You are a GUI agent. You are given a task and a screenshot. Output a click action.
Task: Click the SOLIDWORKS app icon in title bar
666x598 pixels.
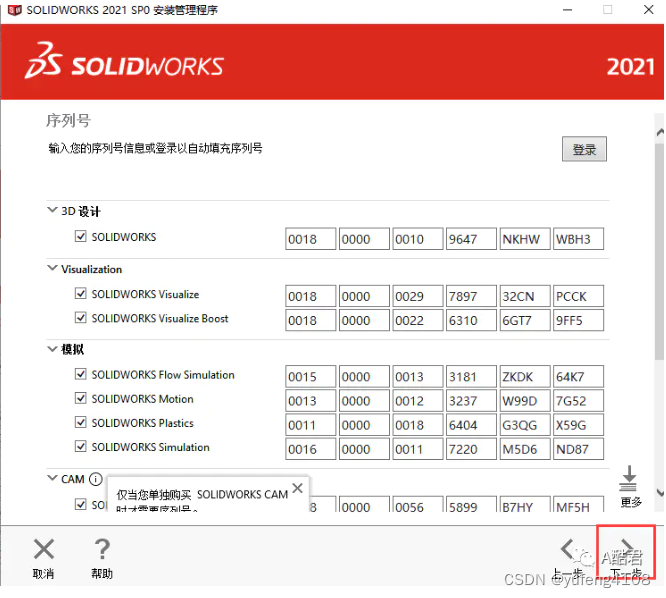14,10
